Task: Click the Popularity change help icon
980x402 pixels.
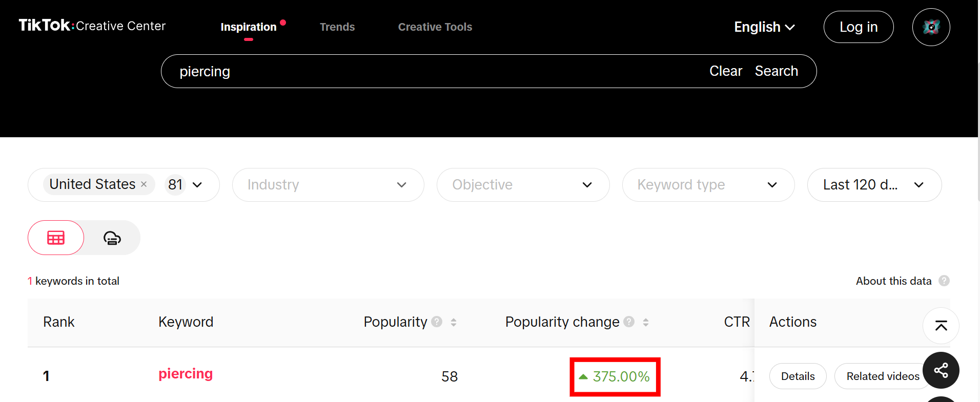Action: [x=629, y=322]
